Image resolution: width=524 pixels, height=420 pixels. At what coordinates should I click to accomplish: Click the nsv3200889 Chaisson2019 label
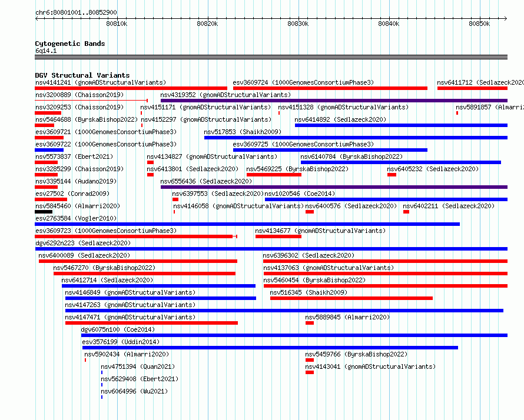pyautogui.click(x=79, y=95)
